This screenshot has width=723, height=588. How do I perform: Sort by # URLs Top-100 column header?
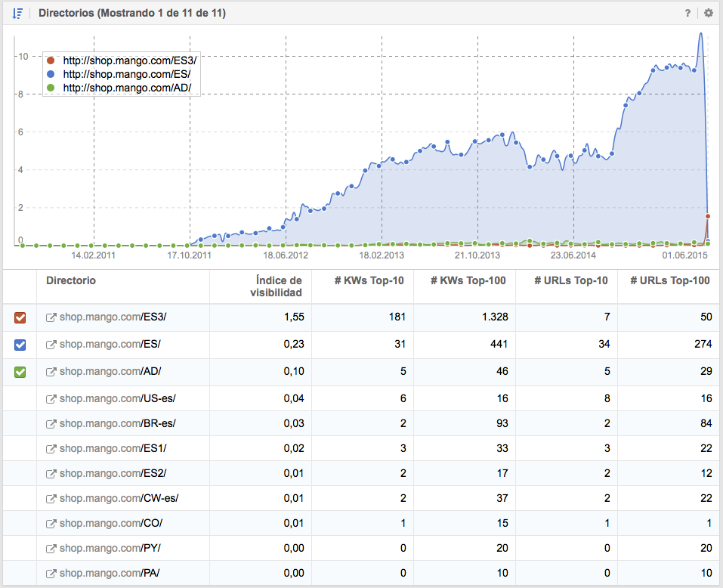(670, 281)
